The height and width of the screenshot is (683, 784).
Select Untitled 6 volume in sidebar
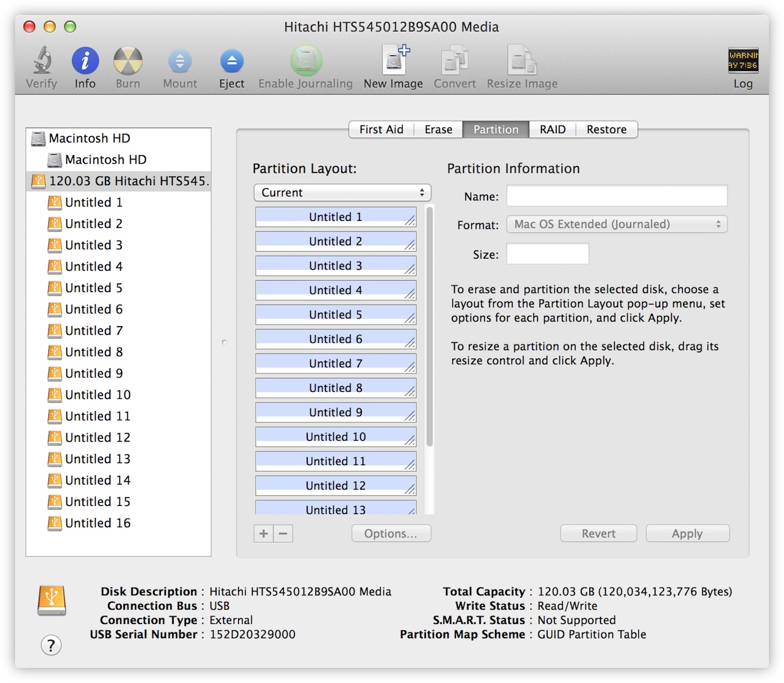click(118, 309)
